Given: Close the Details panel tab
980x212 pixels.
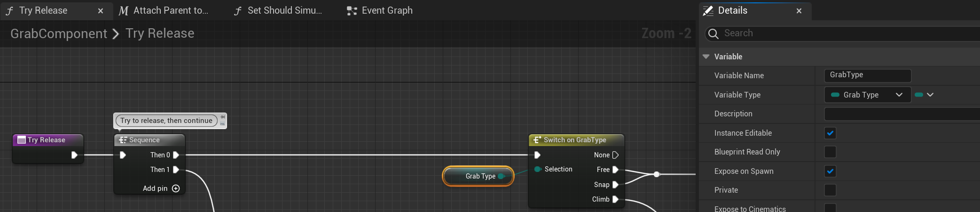Looking at the screenshot, I should [x=799, y=11].
